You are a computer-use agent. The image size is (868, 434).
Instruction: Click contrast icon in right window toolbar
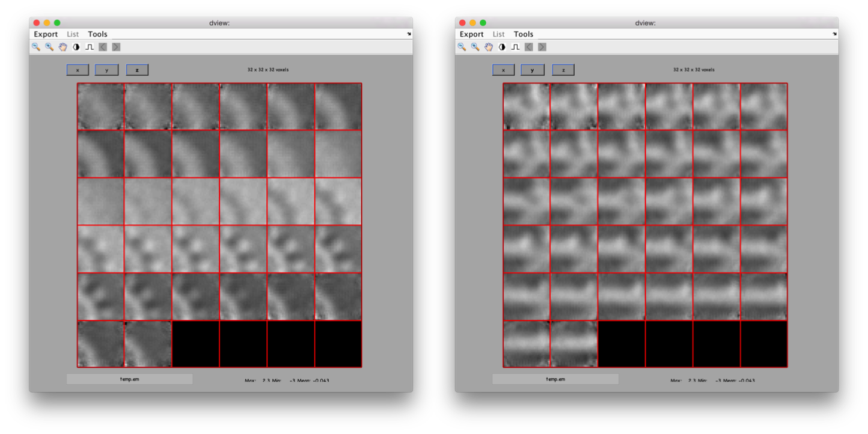[503, 47]
